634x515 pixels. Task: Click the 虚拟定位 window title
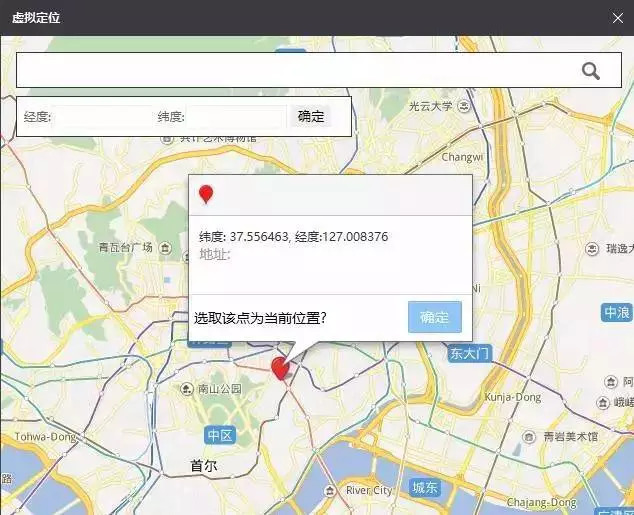click(x=36, y=18)
